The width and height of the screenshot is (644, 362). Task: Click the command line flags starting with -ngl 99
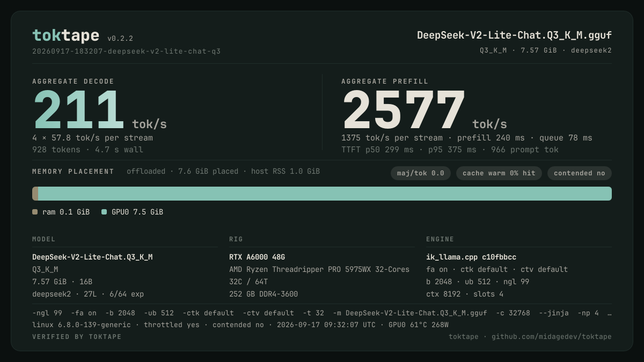(322, 313)
